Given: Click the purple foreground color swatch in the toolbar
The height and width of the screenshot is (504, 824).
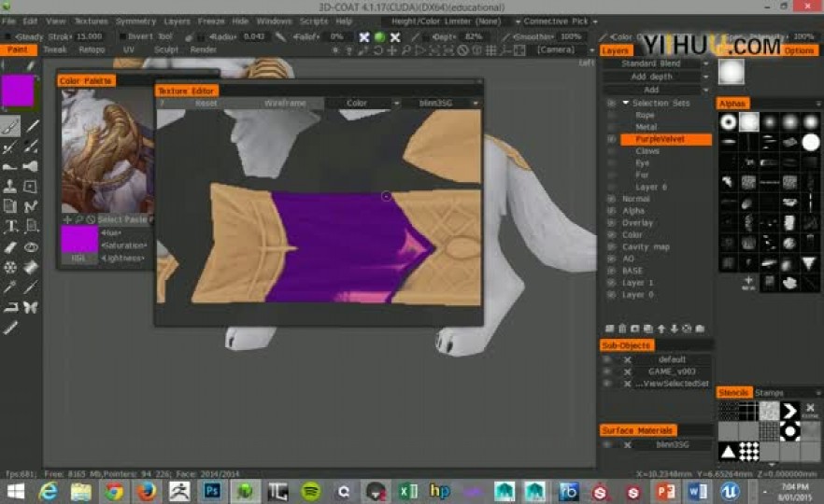Looking at the screenshot, I should click(x=18, y=91).
